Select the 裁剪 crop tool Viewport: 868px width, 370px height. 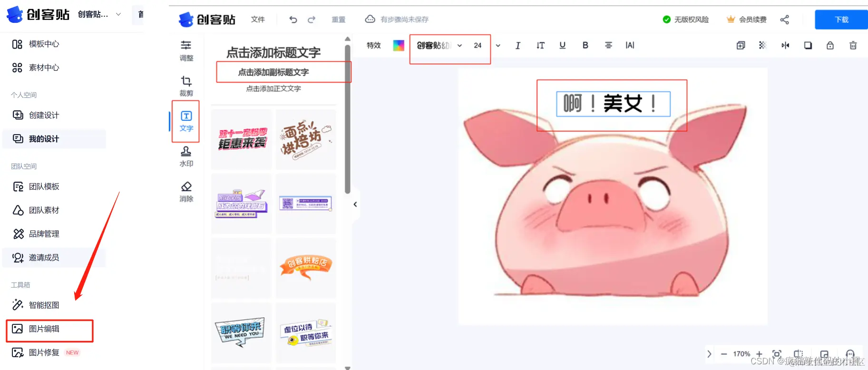point(186,86)
